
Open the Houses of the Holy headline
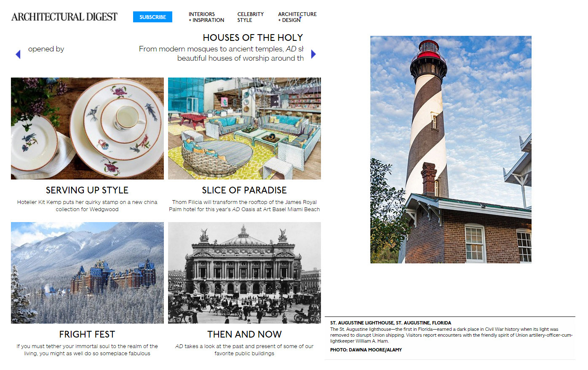[253, 38]
